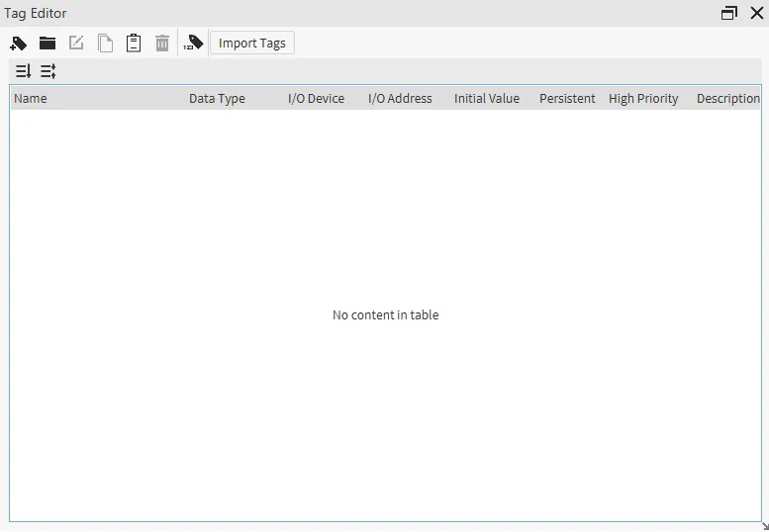Click the Add Folder icon

pyautogui.click(x=48, y=44)
